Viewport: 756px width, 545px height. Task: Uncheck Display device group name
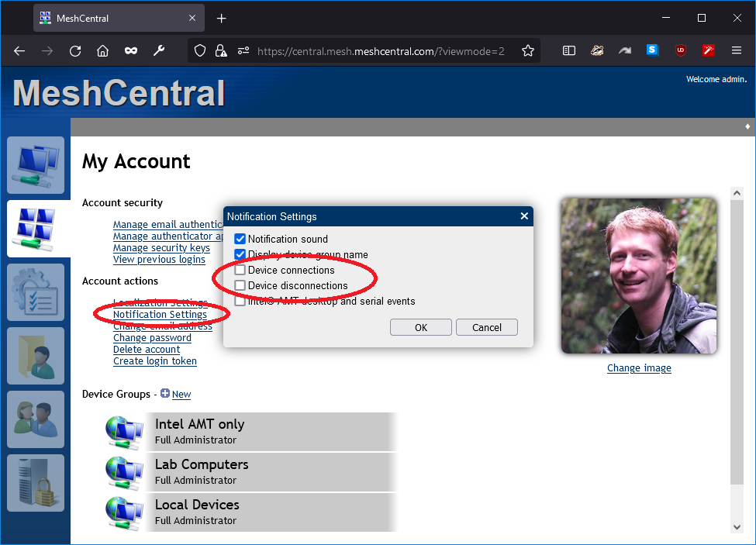(x=240, y=254)
